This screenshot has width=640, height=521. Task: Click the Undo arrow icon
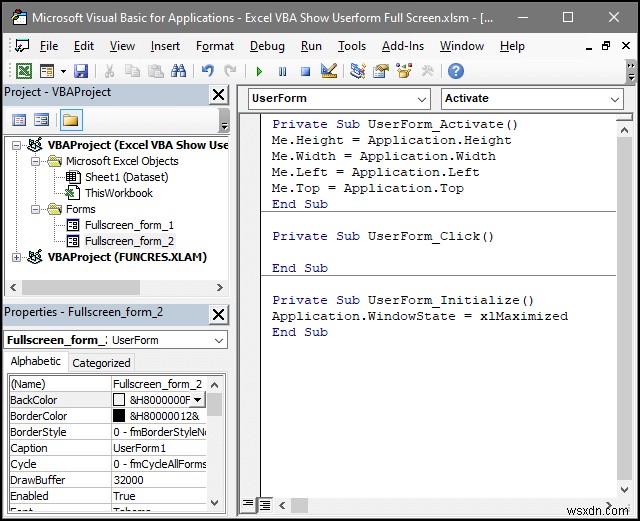tap(208, 71)
